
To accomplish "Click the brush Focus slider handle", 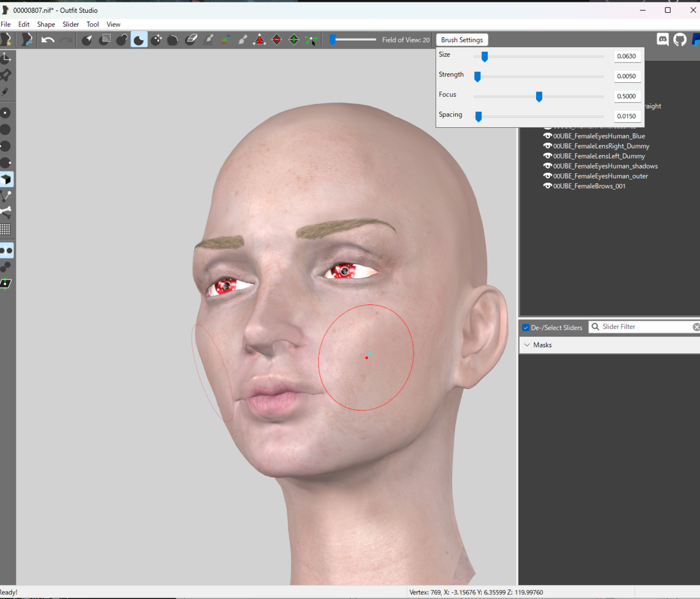I will (539, 96).
